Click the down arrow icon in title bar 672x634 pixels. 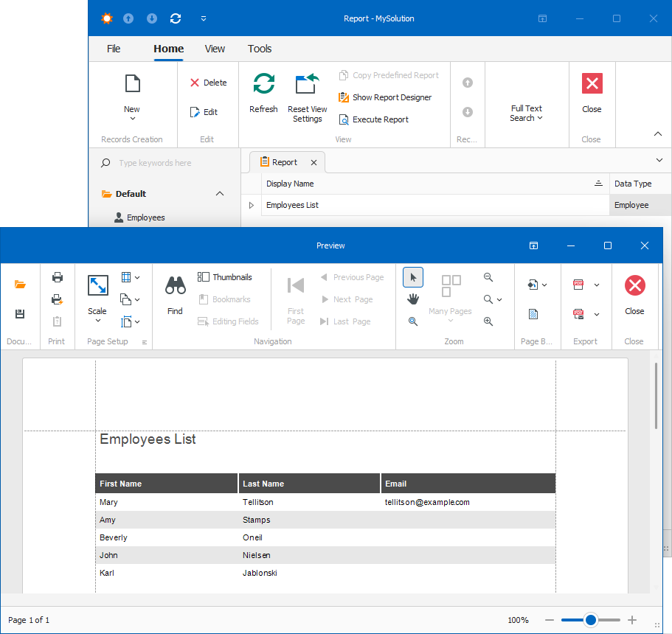152,18
